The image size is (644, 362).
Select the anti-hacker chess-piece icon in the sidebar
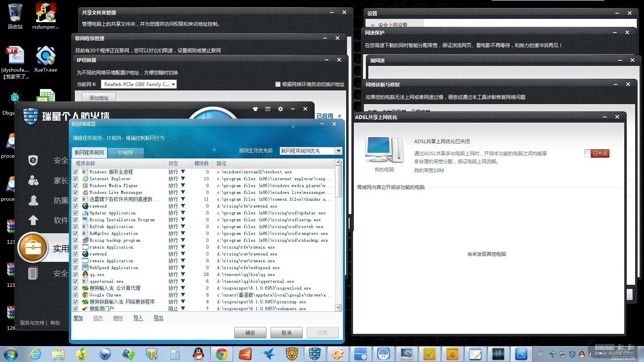tap(33, 200)
